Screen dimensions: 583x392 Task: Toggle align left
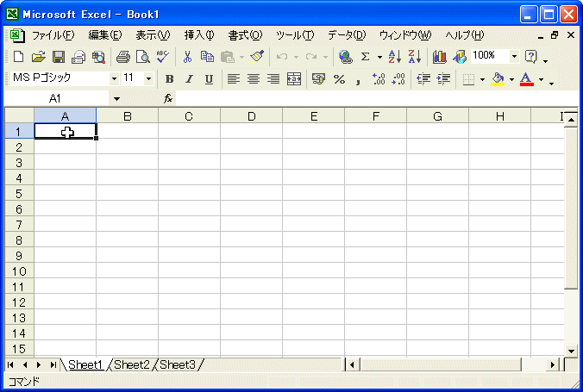tap(234, 78)
